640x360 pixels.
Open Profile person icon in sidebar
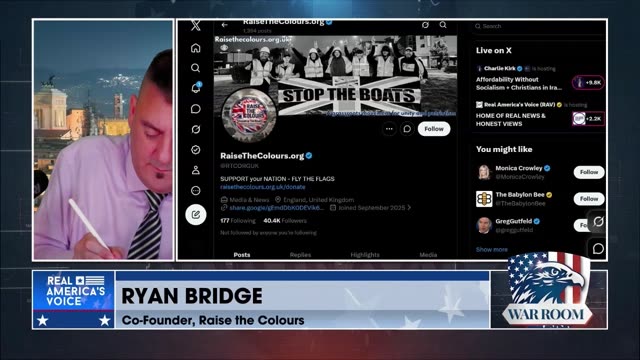click(x=196, y=170)
